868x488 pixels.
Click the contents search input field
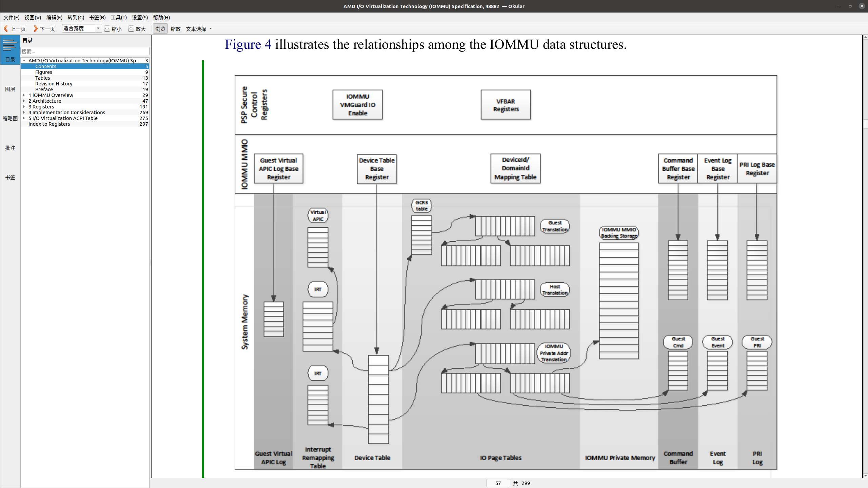pyautogui.click(x=85, y=51)
